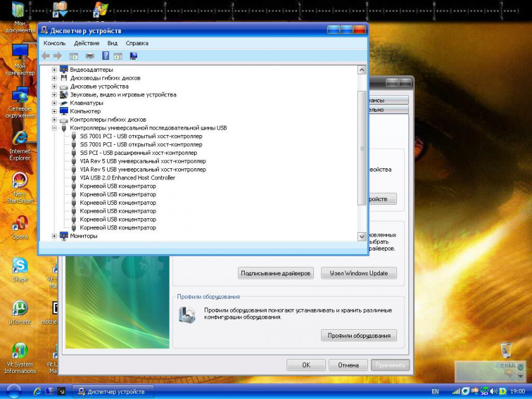Click the Диспетчер устройств taskbar button
Image resolution: width=532 pixels, height=399 pixels.
point(113,392)
